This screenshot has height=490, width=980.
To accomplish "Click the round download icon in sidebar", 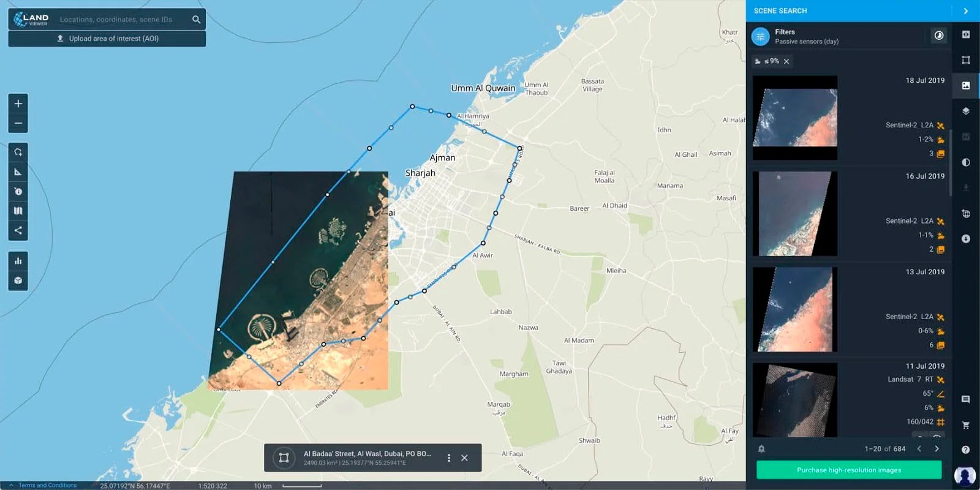I will pyautogui.click(x=966, y=239).
